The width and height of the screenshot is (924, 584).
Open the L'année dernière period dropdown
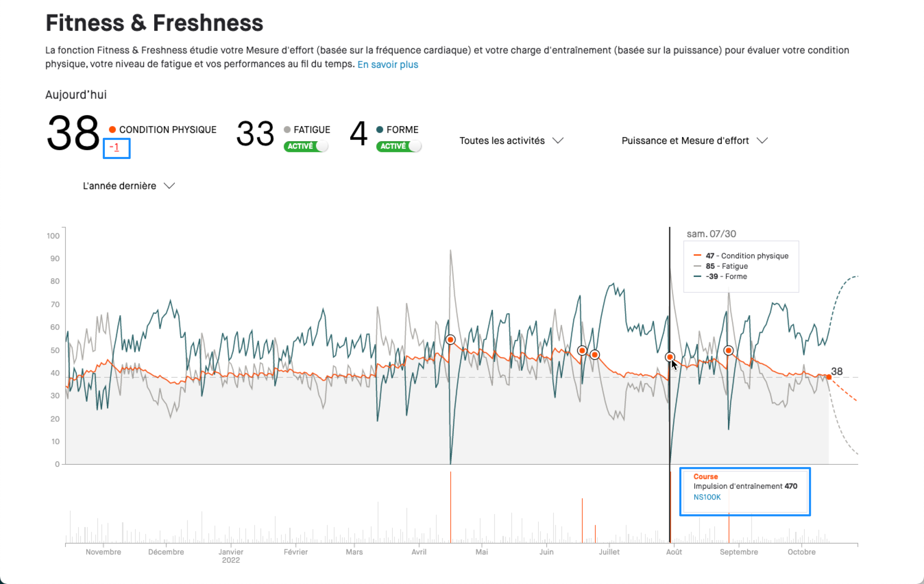pyautogui.click(x=129, y=186)
